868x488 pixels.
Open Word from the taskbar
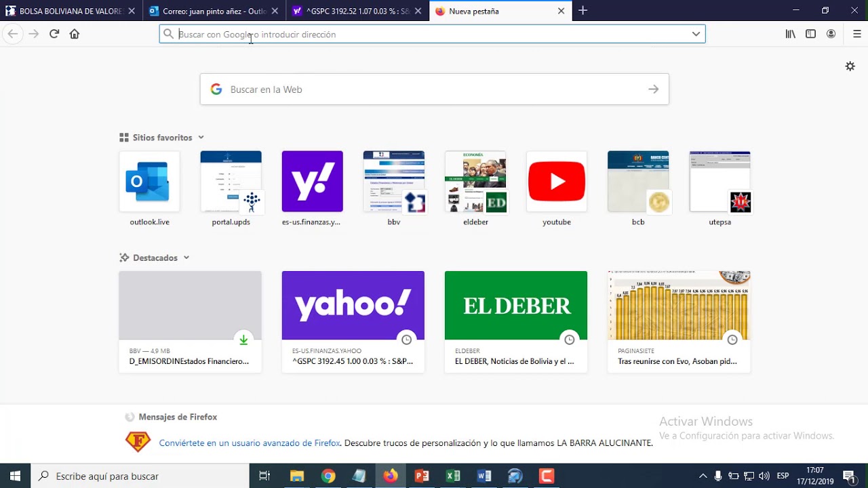pos(484,476)
